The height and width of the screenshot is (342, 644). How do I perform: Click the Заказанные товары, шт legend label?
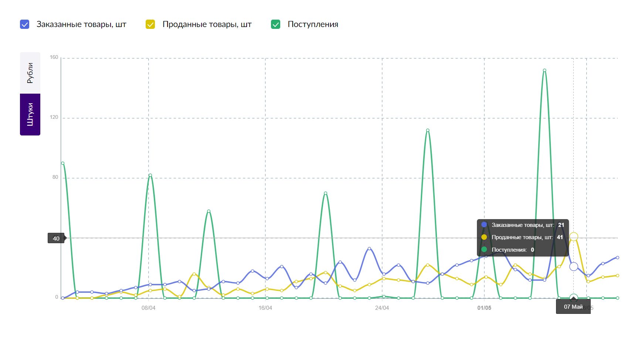coord(81,24)
